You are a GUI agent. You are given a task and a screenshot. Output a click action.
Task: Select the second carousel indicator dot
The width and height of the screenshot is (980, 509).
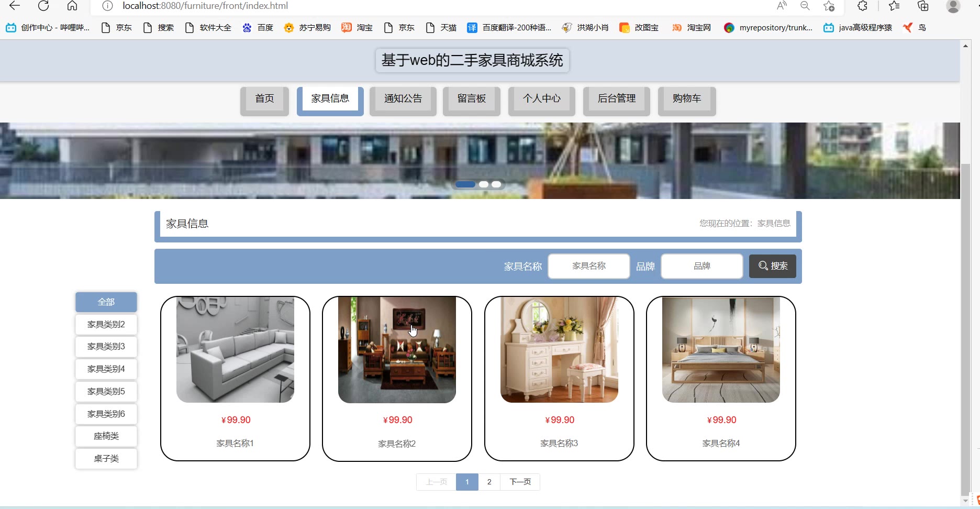pos(484,184)
